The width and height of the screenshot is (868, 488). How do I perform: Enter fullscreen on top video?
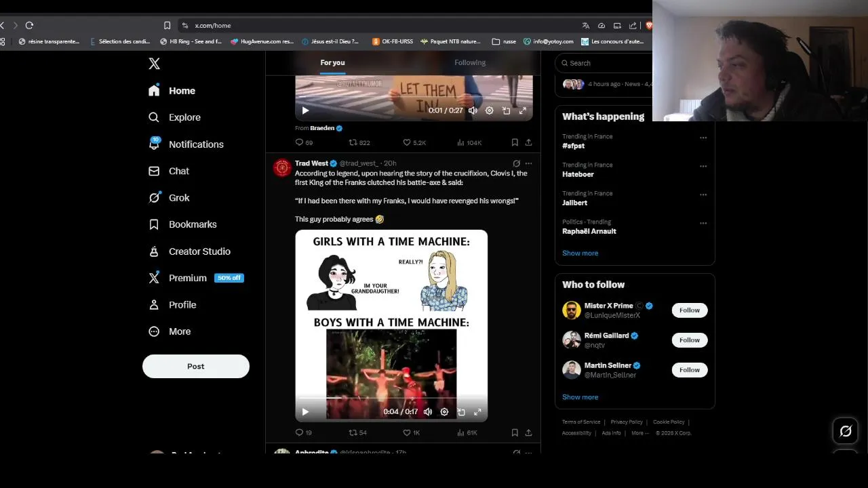pyautogui.click(x=522, y=110)
